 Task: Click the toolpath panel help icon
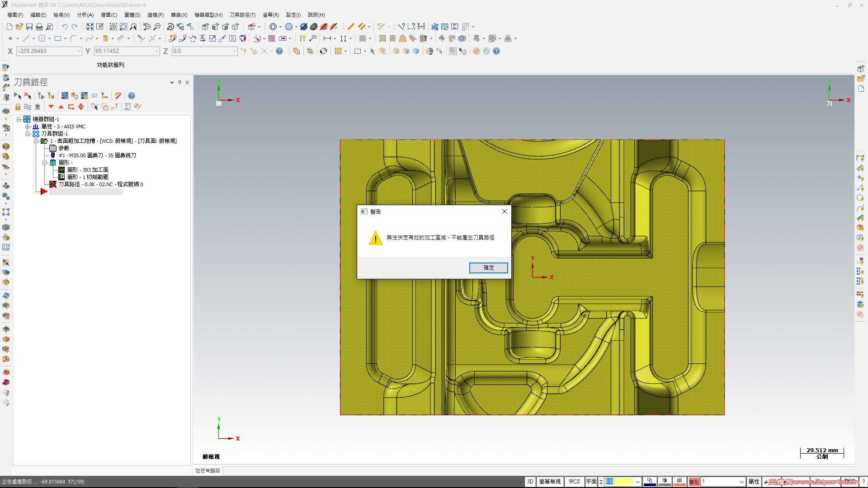tap(132, 96)
